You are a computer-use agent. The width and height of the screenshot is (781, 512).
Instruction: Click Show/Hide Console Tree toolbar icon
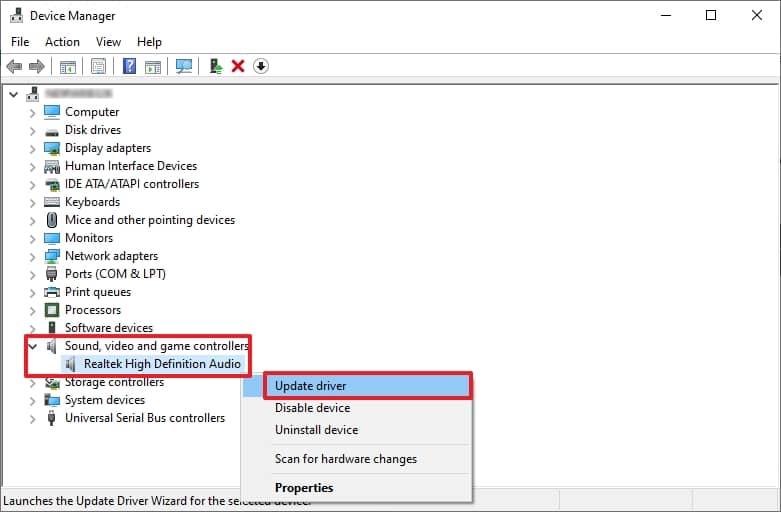click(x=68, y=66)
